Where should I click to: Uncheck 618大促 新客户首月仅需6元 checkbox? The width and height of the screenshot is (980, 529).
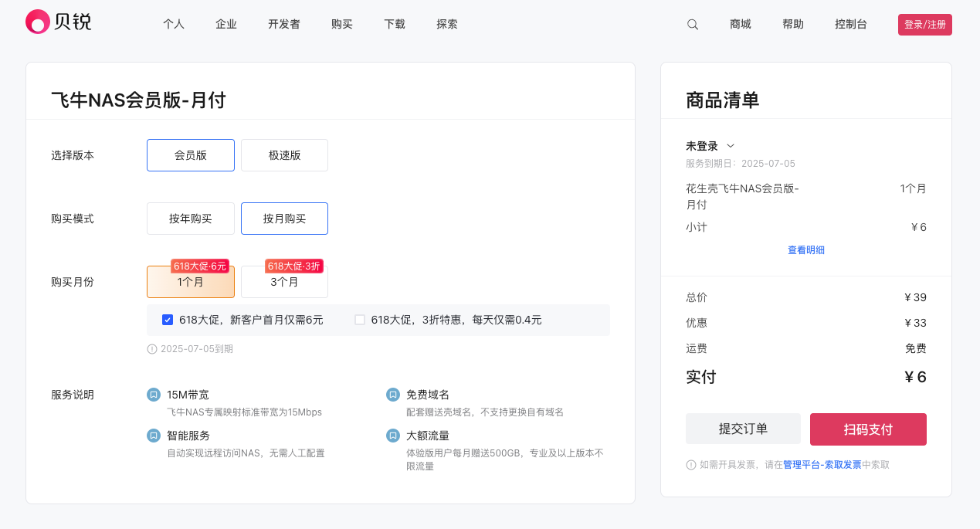coord(168,320)
